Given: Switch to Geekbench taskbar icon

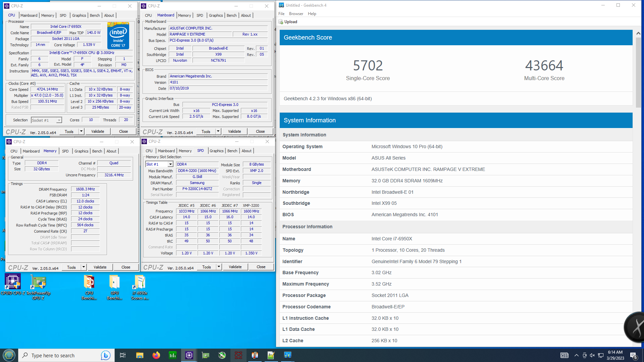Looking at the screenshot, I should 287,355.
